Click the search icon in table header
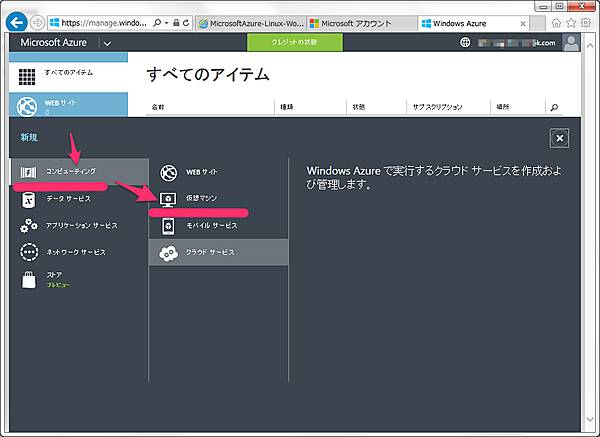 tap(555, 106)
